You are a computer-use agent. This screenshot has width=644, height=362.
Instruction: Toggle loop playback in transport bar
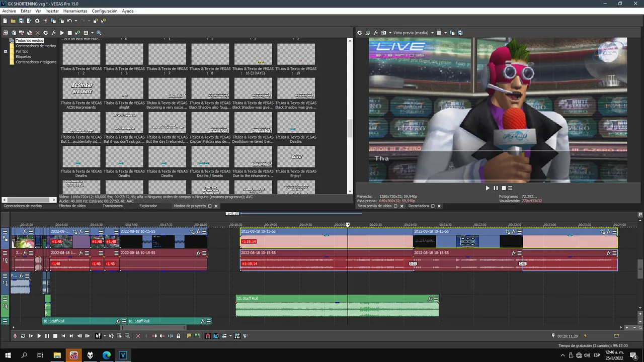click(23, 336)
